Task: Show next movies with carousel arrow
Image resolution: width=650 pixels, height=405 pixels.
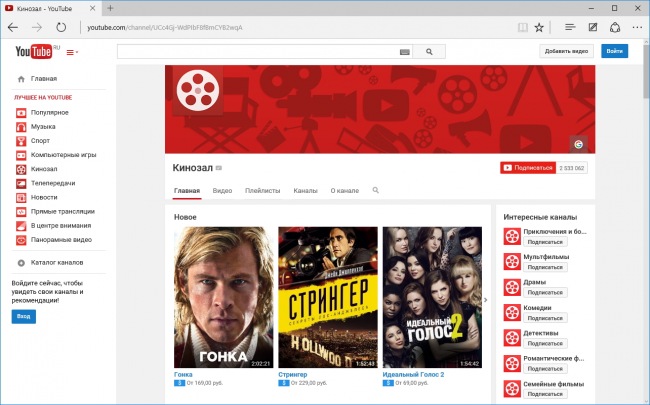Action: tap(485, 300)
